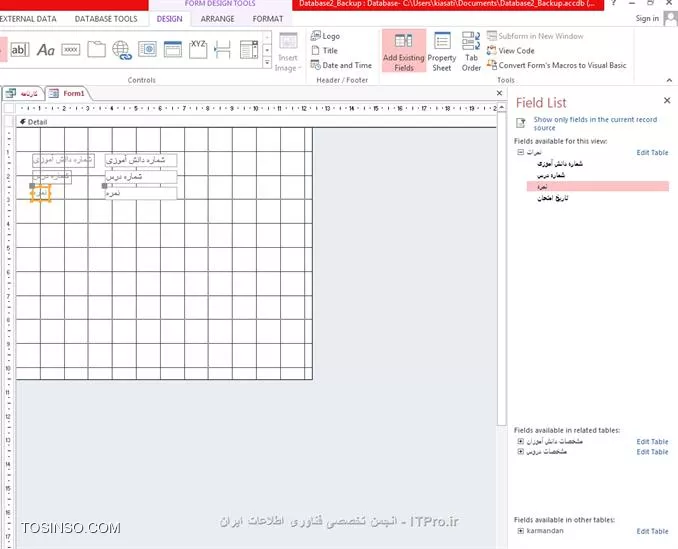
Task: Convert Form's Macros to Visual Basic
Action: (556, 65)
